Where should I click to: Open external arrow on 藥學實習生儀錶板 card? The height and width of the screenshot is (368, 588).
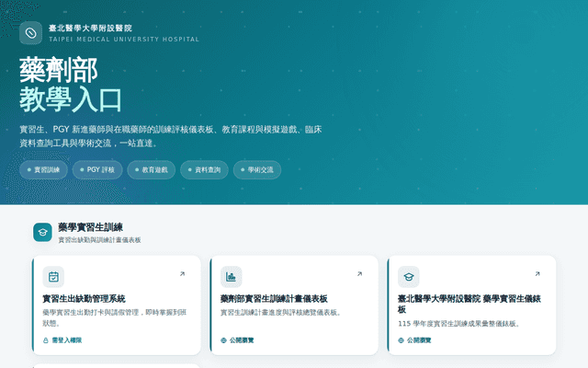pyautogui.click(x=537, y=274)
